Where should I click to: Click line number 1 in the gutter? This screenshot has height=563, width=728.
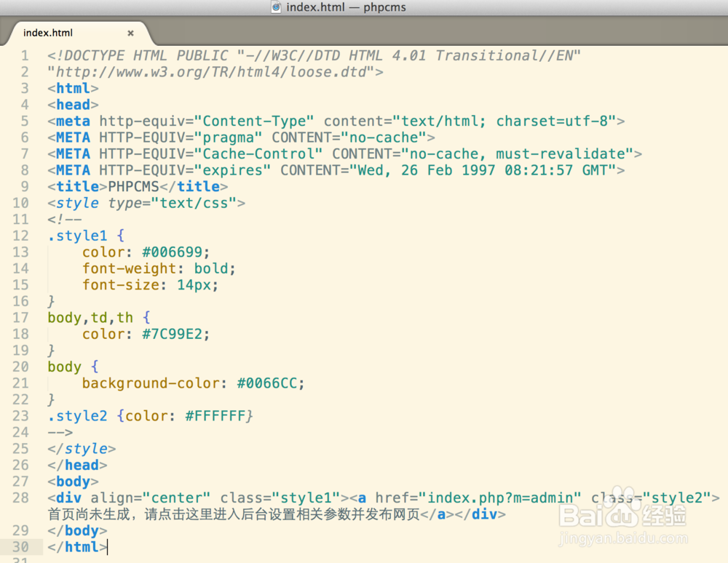pos(25,56)
